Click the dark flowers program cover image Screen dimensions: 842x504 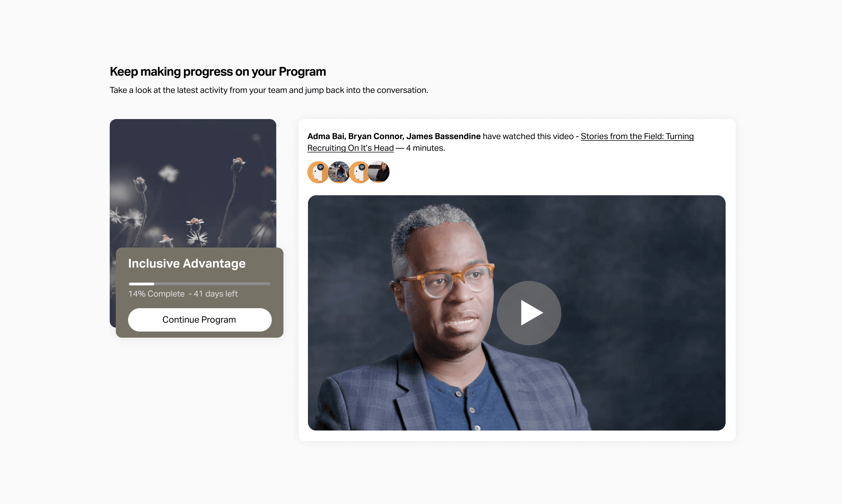coord(193,183)
